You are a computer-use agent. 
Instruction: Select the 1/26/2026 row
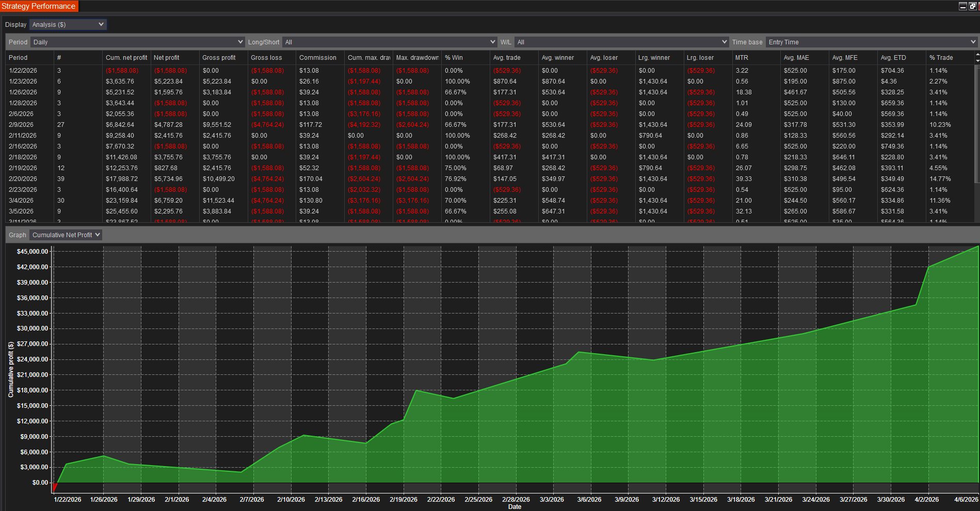point(490,92)
